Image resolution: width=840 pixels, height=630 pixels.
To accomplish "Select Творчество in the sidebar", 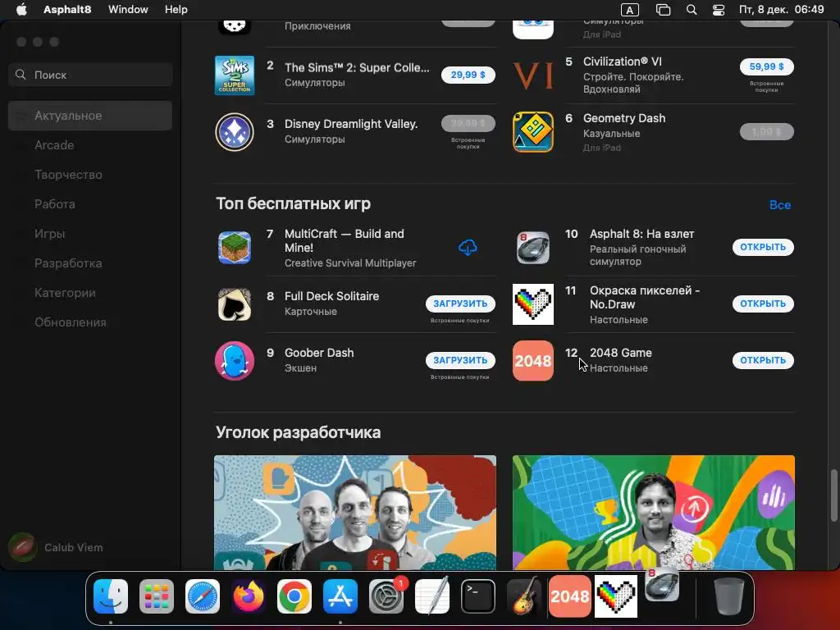I will 90,175.
